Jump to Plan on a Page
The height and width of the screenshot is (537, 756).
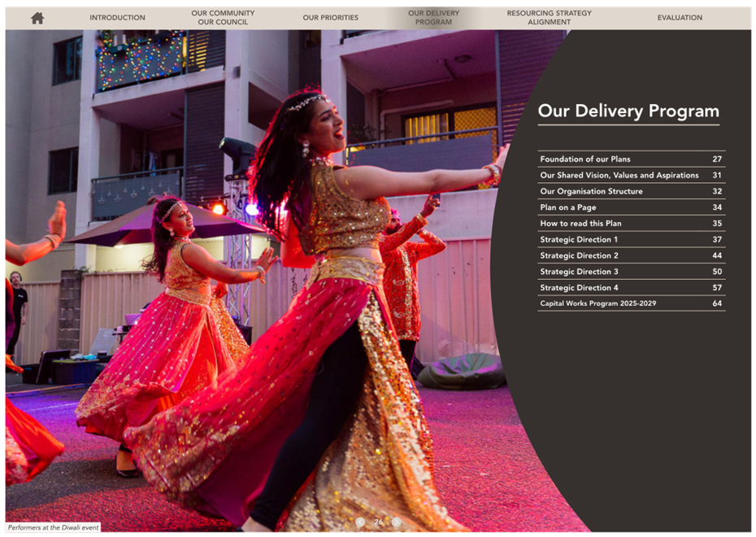pyautogui.click(x=631, y=207)
